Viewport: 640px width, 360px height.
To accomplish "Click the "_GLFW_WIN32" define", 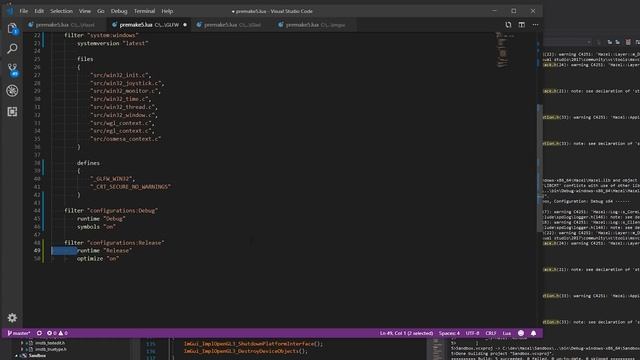I will 112,179.
